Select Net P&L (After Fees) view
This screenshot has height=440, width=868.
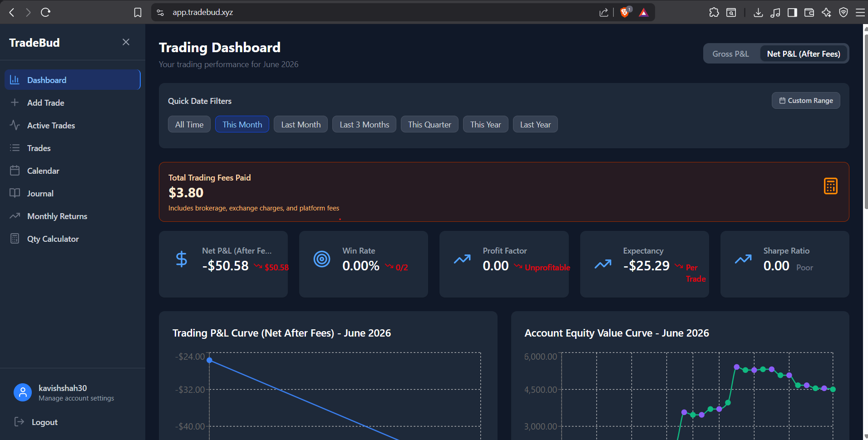(x=804, y=54)
